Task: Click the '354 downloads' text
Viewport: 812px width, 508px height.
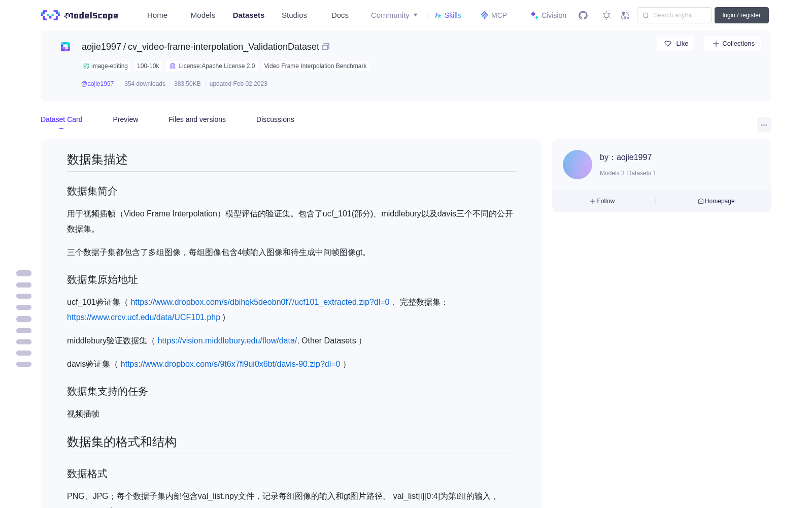Action: point(145,84)
